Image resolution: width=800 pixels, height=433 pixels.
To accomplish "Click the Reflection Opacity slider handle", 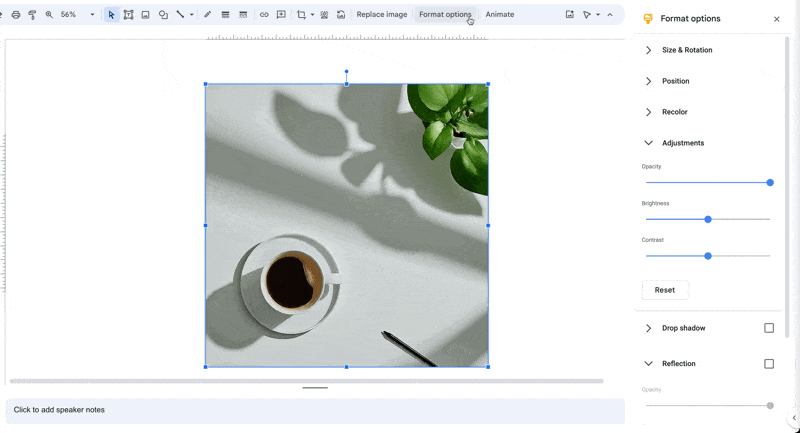I will 770,405.
